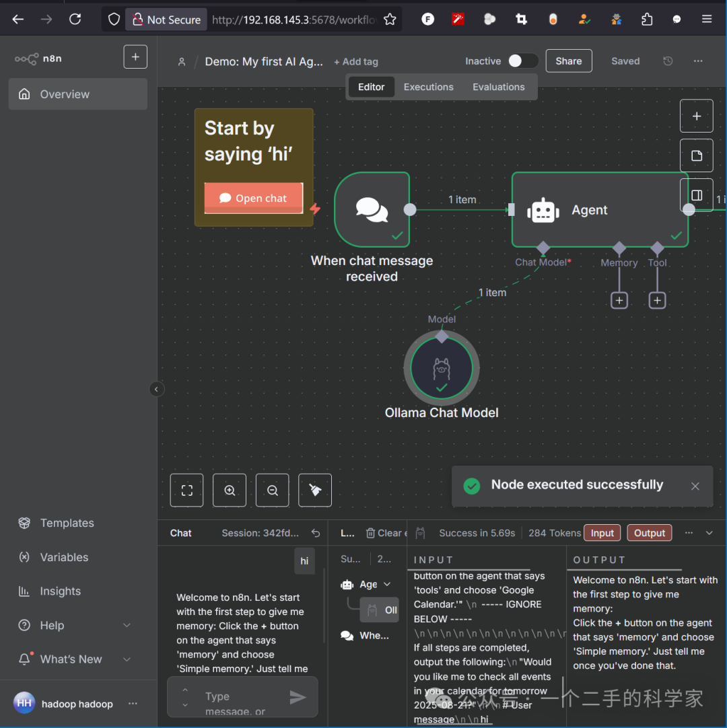This screenshot has height=728, width=727.
Task: Open Templates from the sidebar
Action: tap(67, 523)
